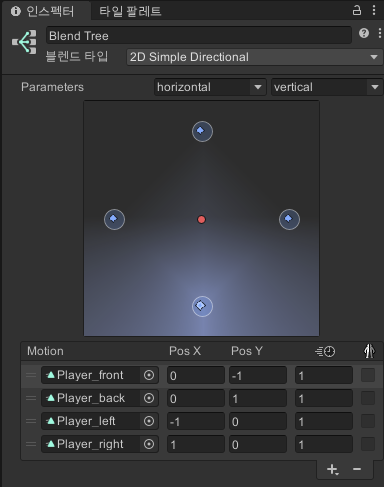Open object picker for Player_left
This screenshot has width=384, height=487.
click(149, 421)
